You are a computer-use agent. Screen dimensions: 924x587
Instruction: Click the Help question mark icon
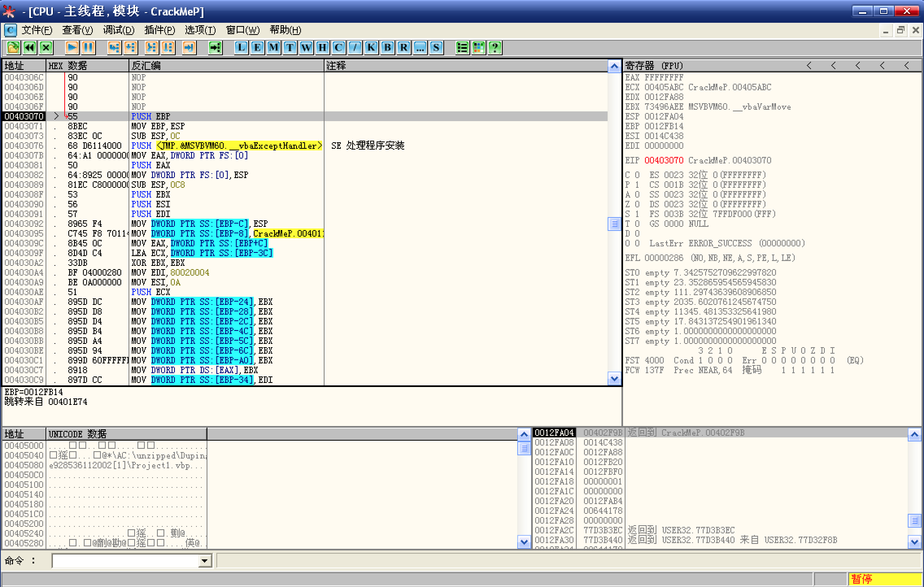[495, 48]
